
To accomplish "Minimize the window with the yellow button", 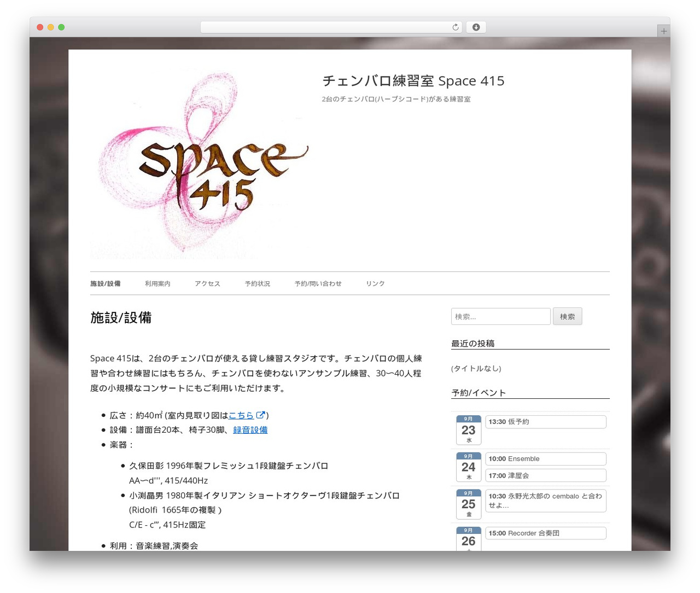I will (x=50, y=27).
